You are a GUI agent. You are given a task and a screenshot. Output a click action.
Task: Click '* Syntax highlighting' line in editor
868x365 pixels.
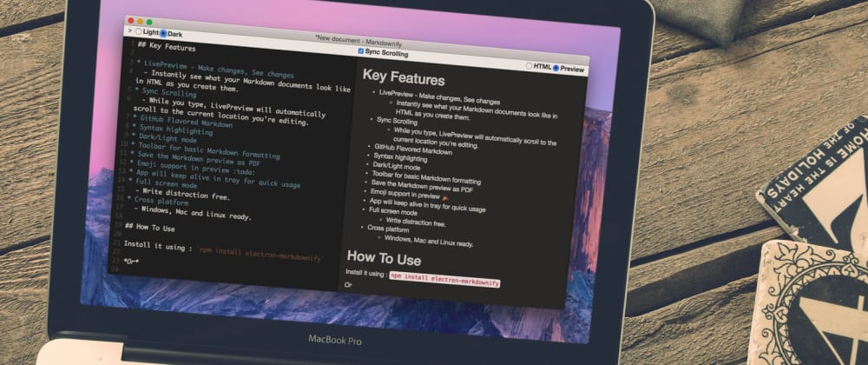(172, 129)
